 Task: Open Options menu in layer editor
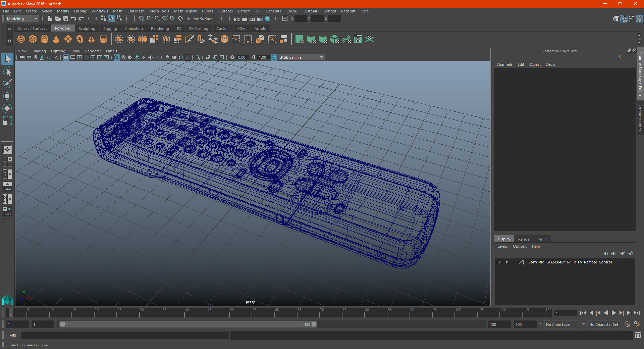(x=520, y=246)
